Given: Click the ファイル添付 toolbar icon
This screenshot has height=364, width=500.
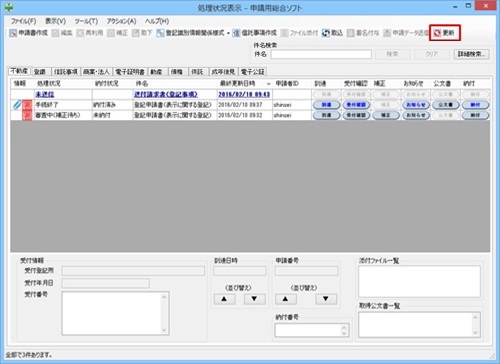Looking at the screenshot, I should (284, 33).
